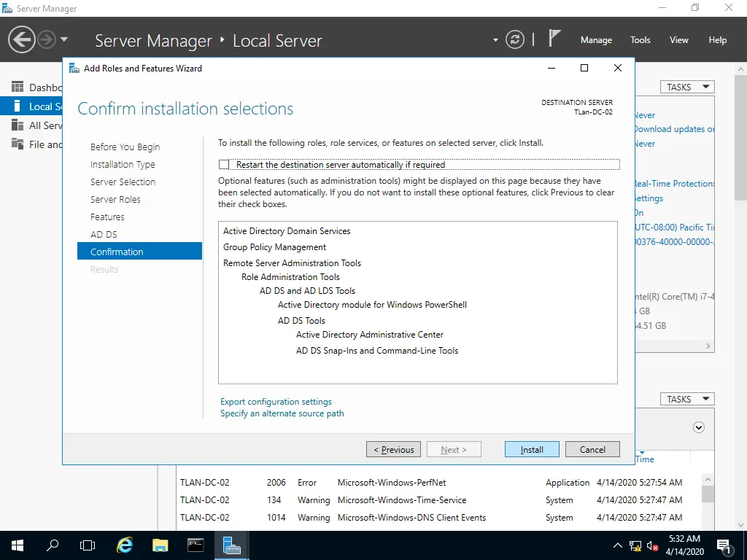Click the Install button
747x560 pixels.
532,449
